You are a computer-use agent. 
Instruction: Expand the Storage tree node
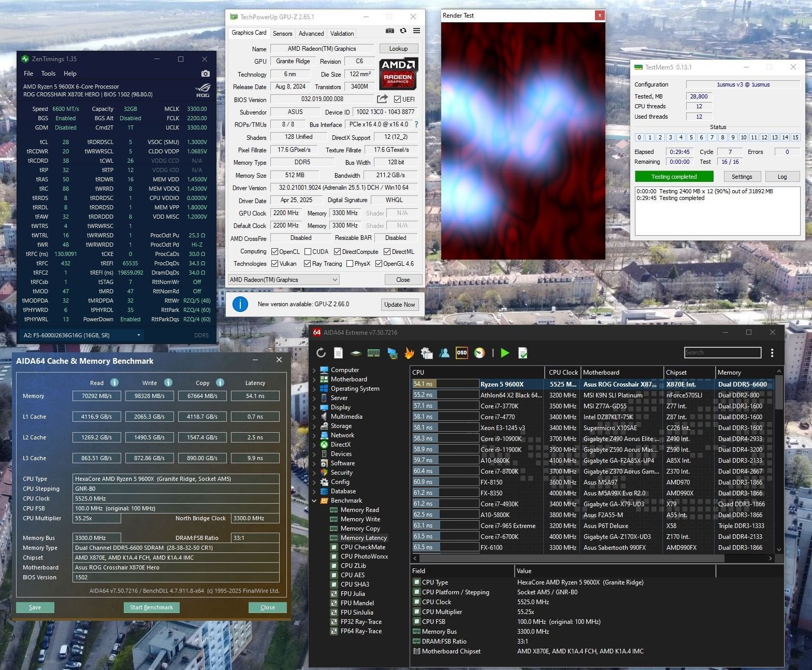(314, 426)
